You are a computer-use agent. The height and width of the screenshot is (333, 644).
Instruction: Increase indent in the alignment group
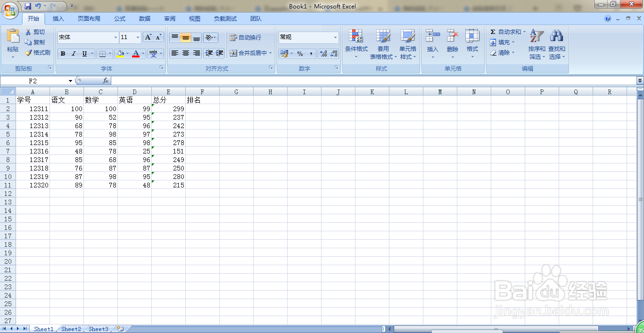click(219, 53)
